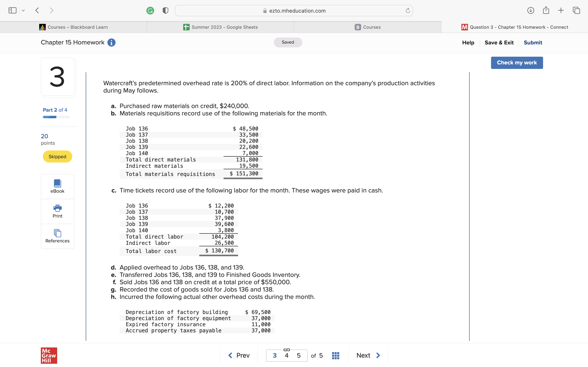The image size is (588, 367).
Task: Click the info icon beside Chapter 15 Homework
Action: (x=111, y=42)
